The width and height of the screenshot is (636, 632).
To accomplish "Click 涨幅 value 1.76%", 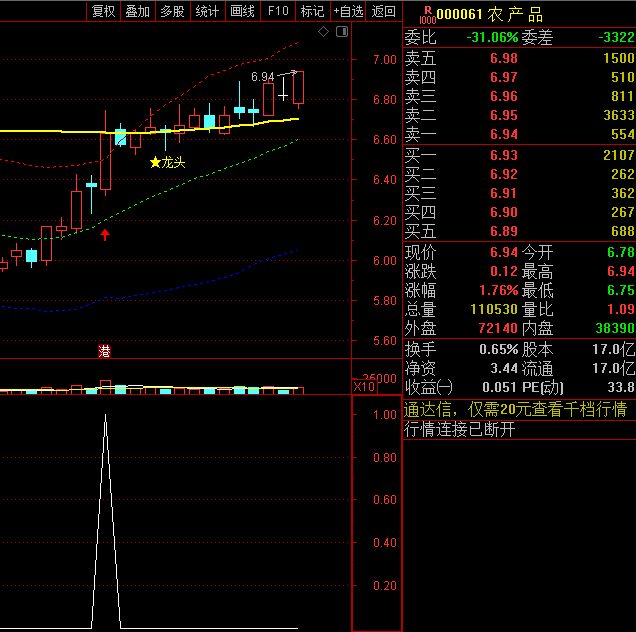I will point(498,291).
